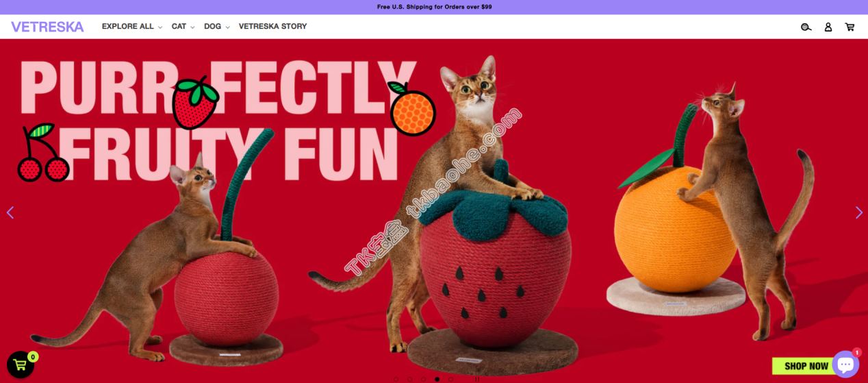Go to previous slide with left arrow
This screenshot has height=383, width=868.
click(10, 212)
